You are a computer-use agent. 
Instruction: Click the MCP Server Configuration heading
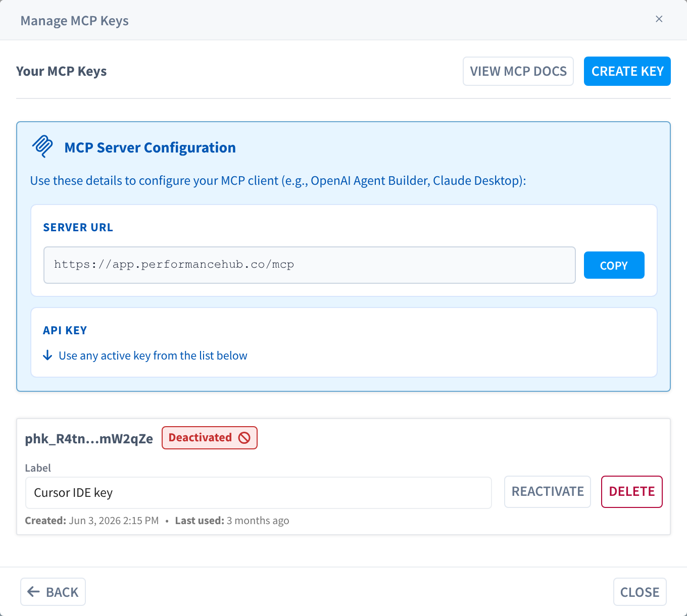(150, 147)
